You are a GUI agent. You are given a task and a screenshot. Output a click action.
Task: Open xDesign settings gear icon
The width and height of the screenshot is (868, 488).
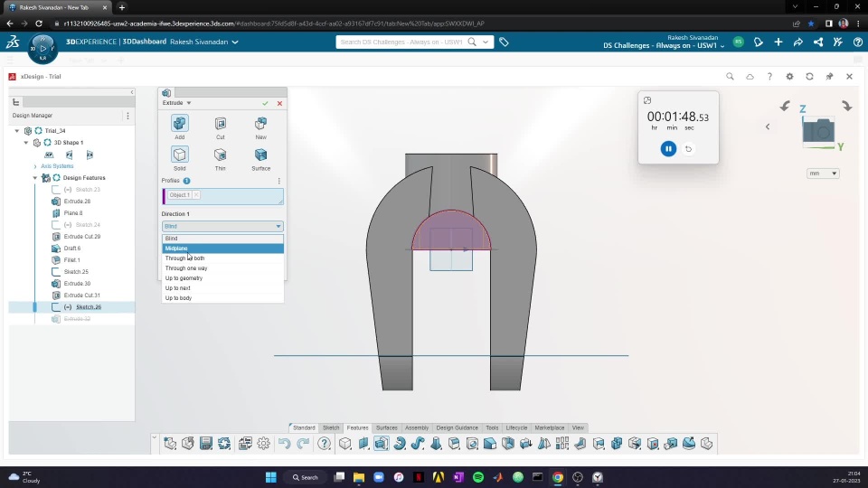pyautogui.click(x=789, y=76)
